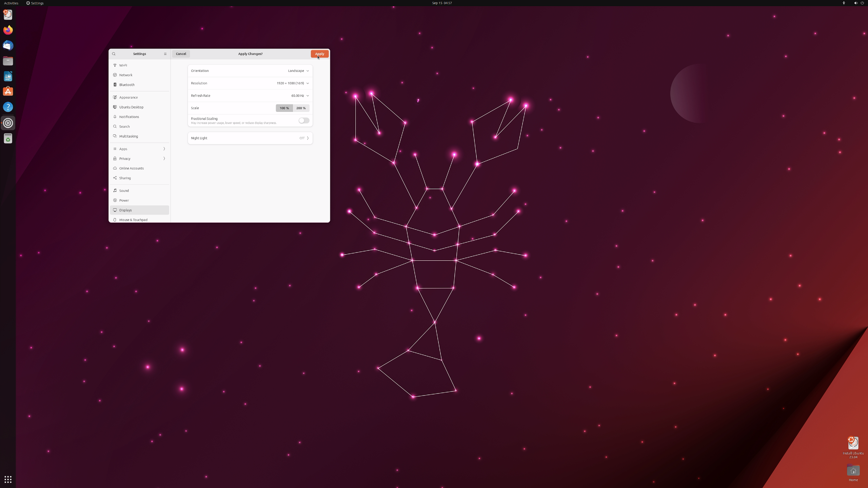Click Settings app menu in top bar
The image size is (868, 488).
(35, 3)
